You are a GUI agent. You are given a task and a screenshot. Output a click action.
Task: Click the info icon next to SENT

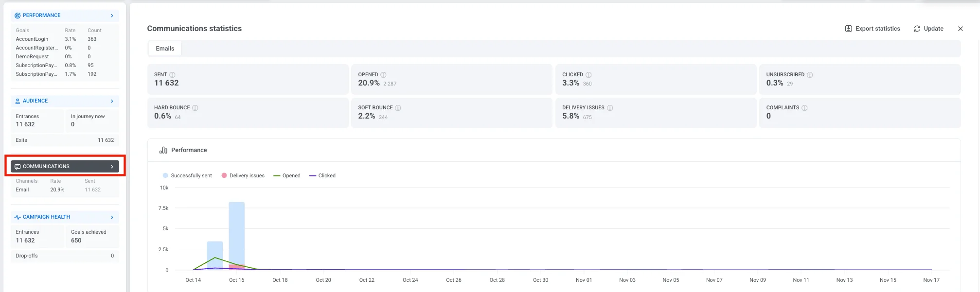coord(172,75)
